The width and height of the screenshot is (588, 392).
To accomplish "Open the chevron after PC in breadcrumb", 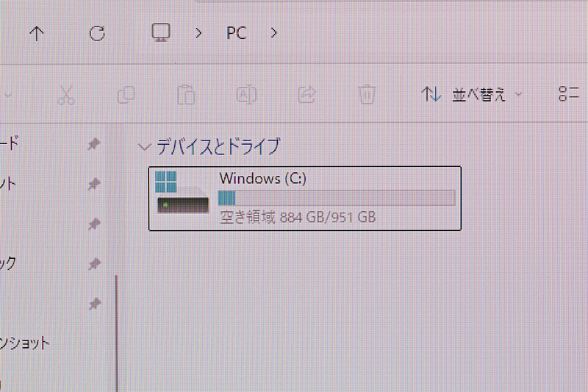I will pyautogui.click(x=273, y=33).
